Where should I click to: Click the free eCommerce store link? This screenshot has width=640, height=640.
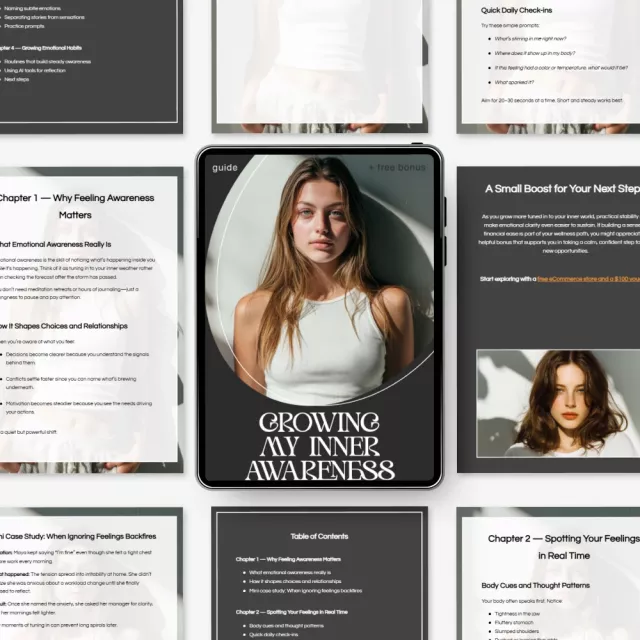click(558, 279)
